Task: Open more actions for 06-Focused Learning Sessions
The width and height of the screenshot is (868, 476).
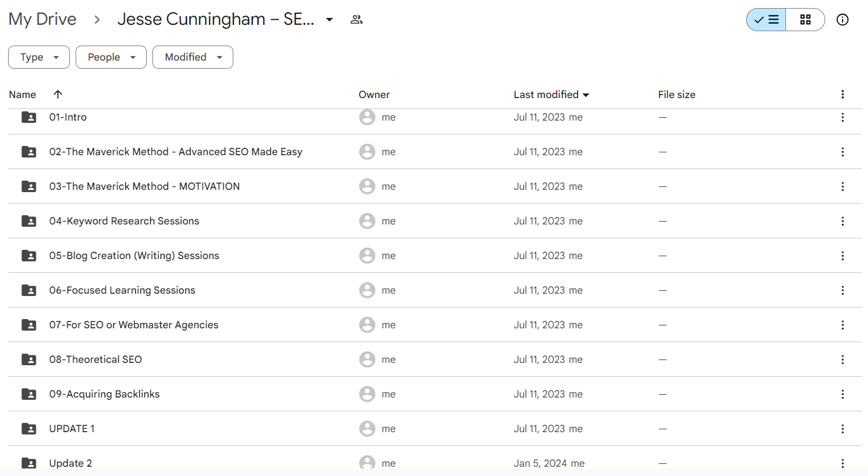Action: coord(843,290)
